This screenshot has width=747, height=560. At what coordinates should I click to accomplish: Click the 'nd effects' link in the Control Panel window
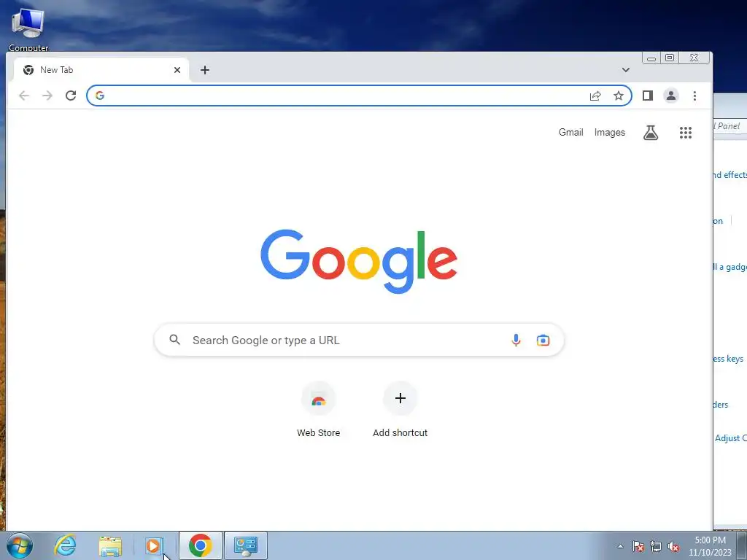point(729,175)
